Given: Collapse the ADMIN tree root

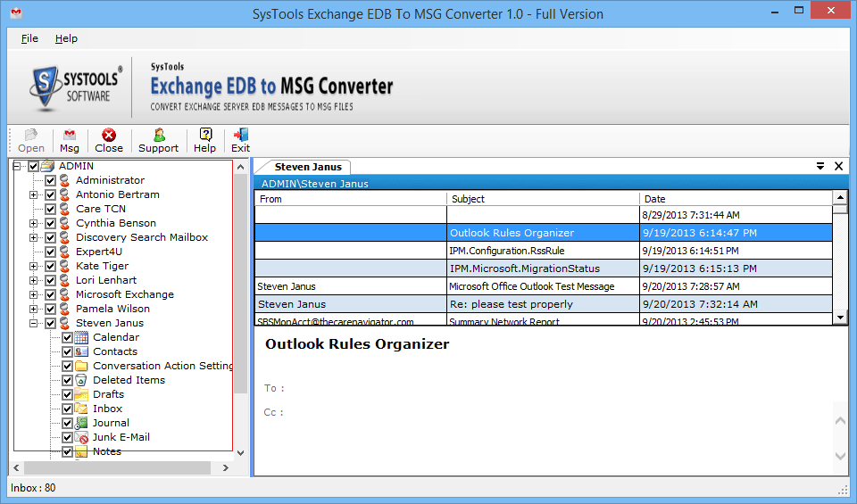Looking at the screenshot, I should pos(17,165).
